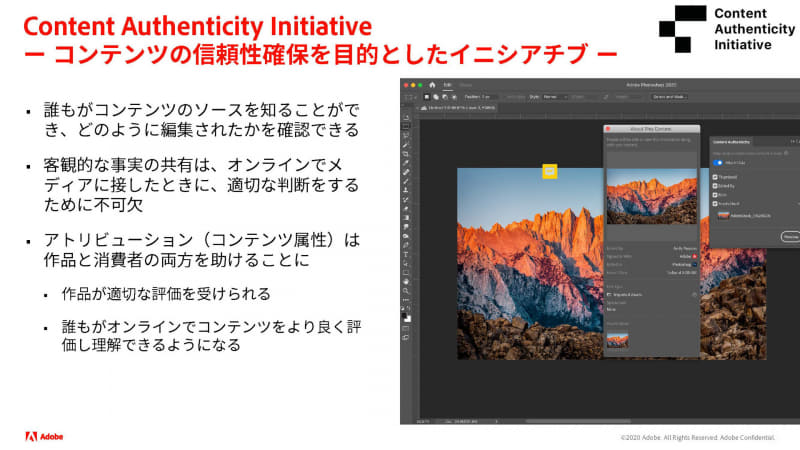Click the Feather input field
This screenshot has width=800, height=450.
click(489, 97)
